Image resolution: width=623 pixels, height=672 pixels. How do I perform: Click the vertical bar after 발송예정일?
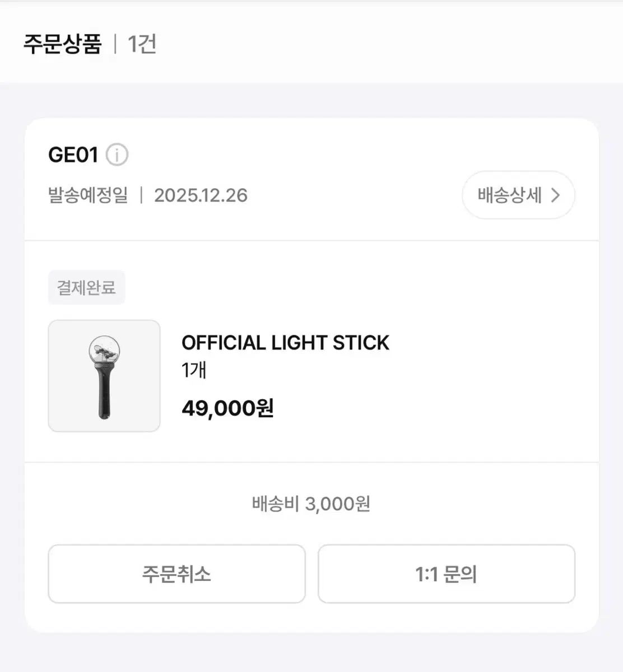click(x=141, y=195)
